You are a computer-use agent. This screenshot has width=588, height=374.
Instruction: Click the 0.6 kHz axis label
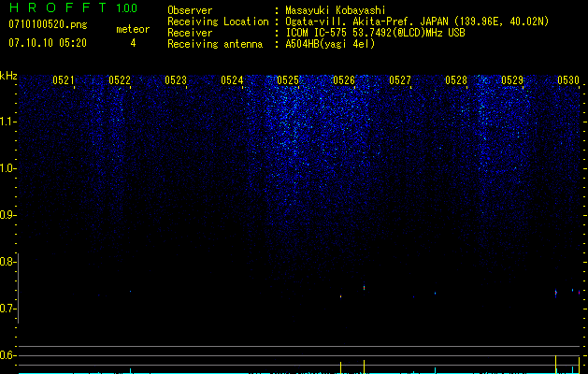pyautogui.click(x=7, y=355)
